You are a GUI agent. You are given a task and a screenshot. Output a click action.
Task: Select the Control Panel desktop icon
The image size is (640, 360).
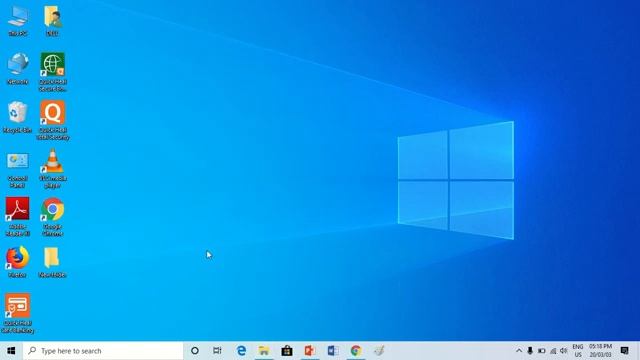point(18,169)
